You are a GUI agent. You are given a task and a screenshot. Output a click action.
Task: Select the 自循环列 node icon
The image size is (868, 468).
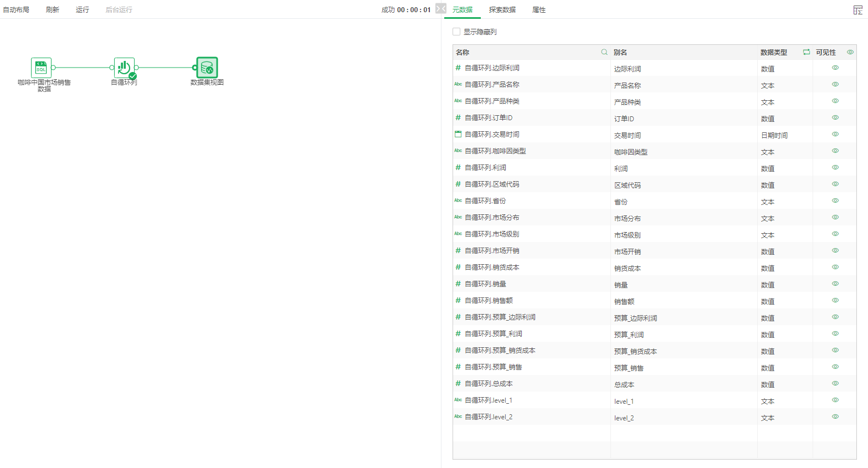pyautogui.click(x=124, y=68)
